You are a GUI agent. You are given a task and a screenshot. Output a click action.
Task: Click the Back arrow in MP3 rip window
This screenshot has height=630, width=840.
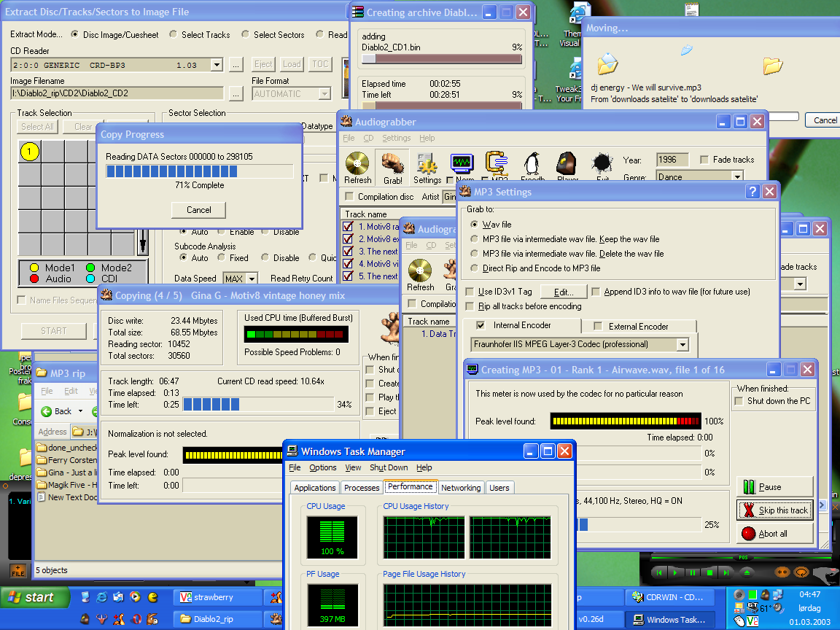point(47,411)
